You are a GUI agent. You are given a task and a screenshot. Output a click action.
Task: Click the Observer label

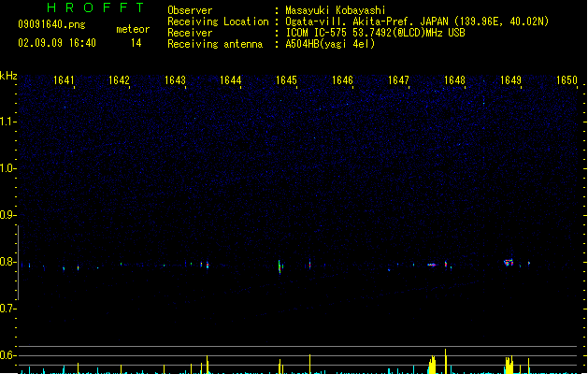[190, 10]
